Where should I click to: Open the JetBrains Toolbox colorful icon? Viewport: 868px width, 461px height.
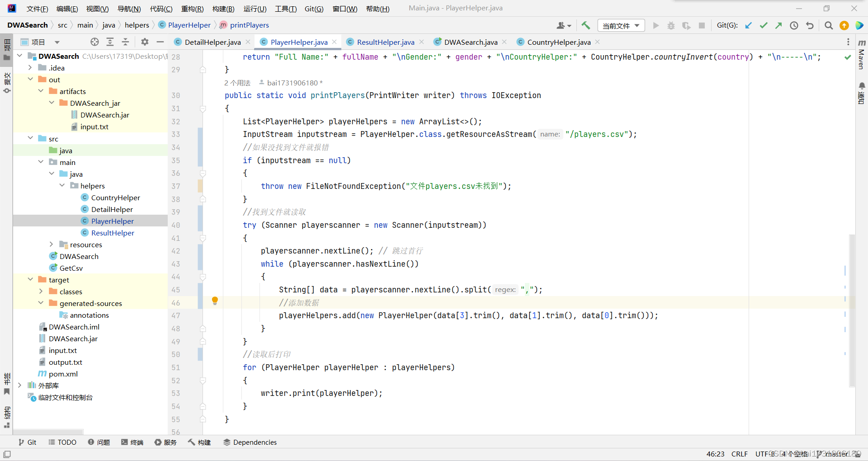point(859,25)
